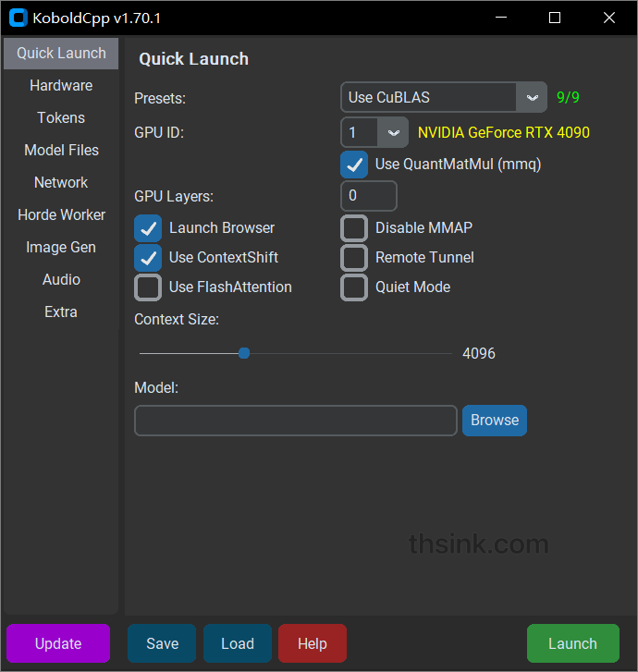
Task: Click the GPU Layers input field
Action: (369, 196)
